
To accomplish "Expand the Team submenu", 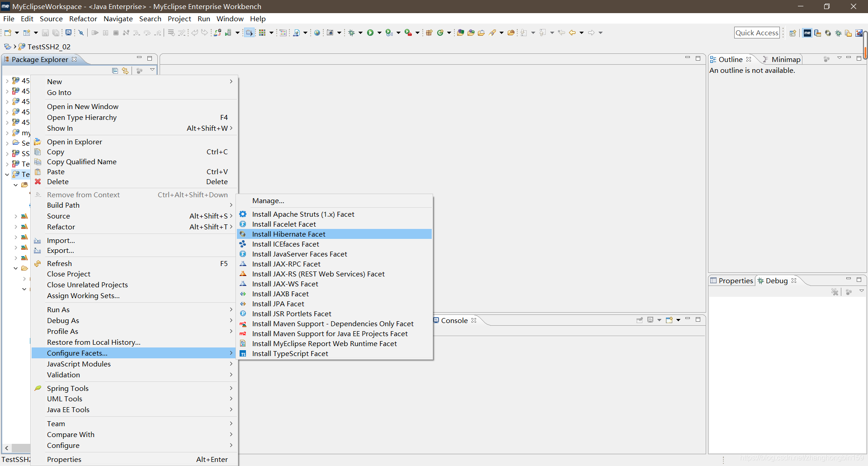I will (x=134, y=423).
